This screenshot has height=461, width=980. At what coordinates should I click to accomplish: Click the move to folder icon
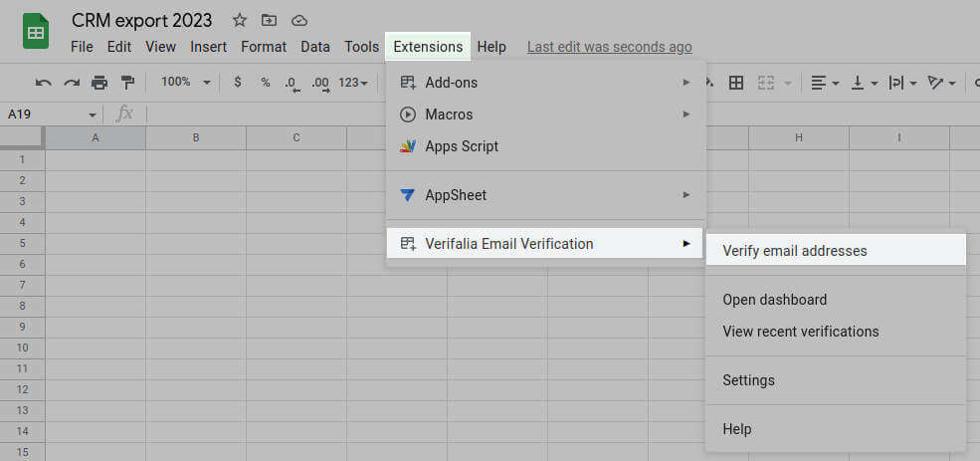269,21
